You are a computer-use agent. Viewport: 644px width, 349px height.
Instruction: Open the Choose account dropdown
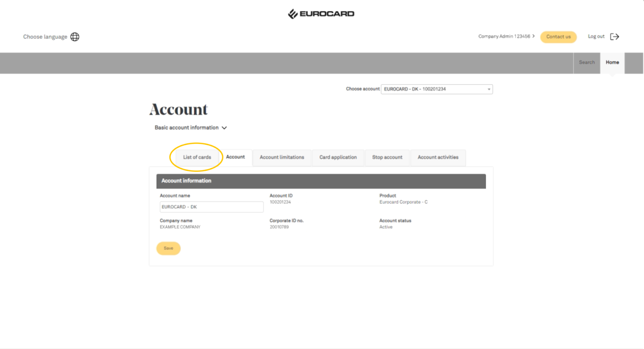[436, 89]
